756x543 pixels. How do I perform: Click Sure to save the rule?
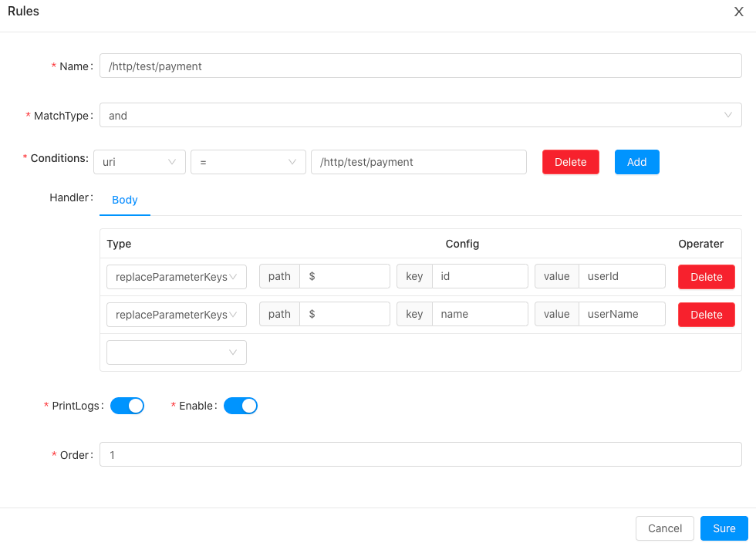(x=724, y=528)
